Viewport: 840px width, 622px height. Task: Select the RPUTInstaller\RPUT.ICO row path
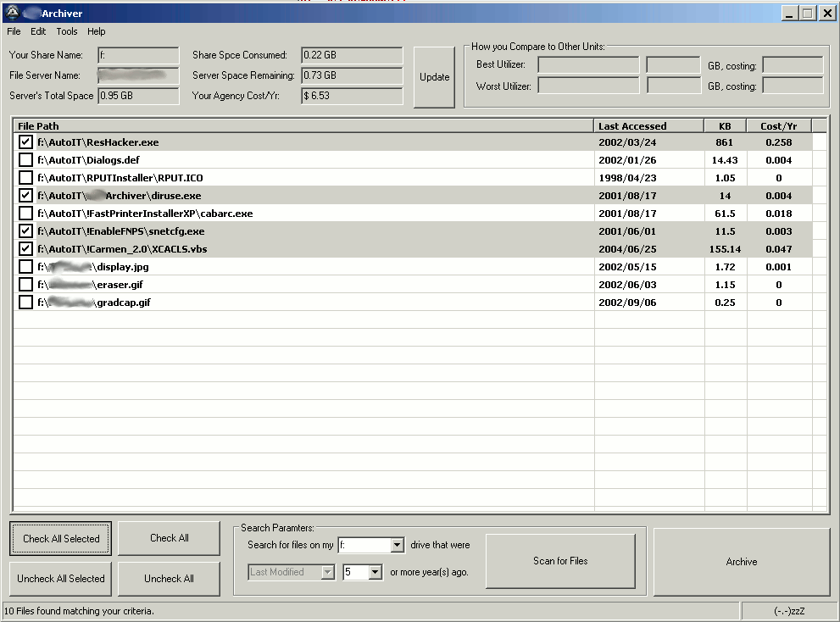click(120, 177)
